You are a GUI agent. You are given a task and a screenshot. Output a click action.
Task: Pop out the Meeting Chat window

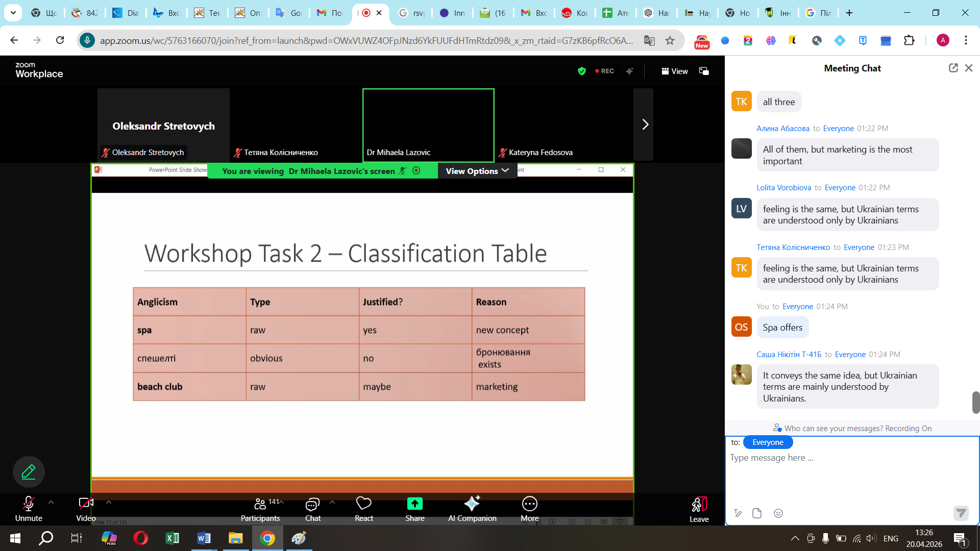pyautogui.click(x=953, y=68)
